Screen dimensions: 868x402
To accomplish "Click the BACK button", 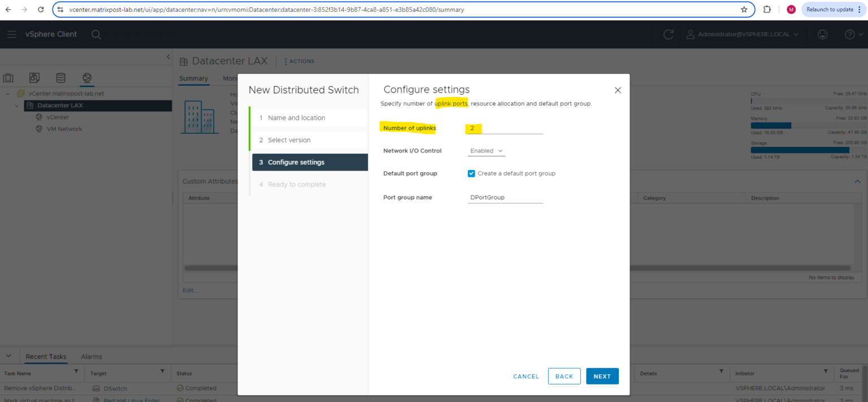I will coord(564,376).
